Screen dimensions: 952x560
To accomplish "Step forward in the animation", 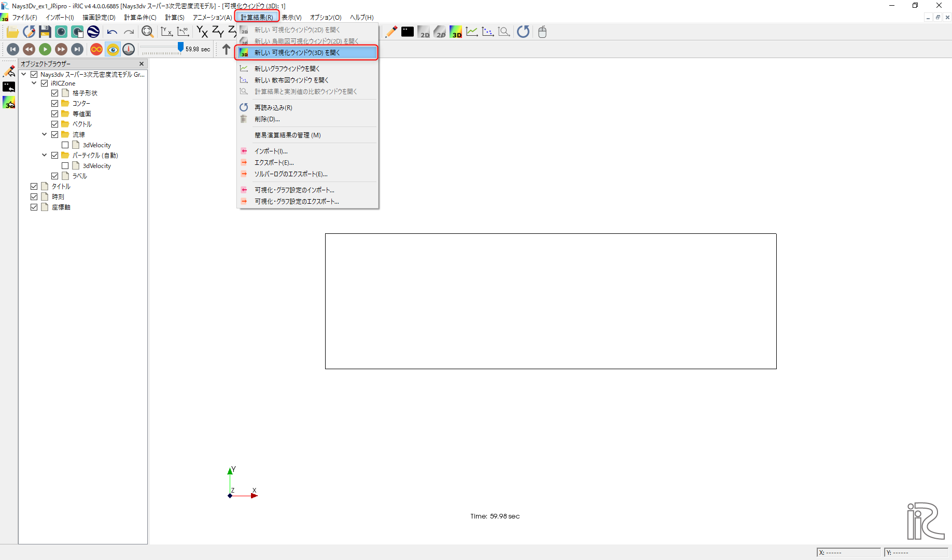I will tap(61, 49).
